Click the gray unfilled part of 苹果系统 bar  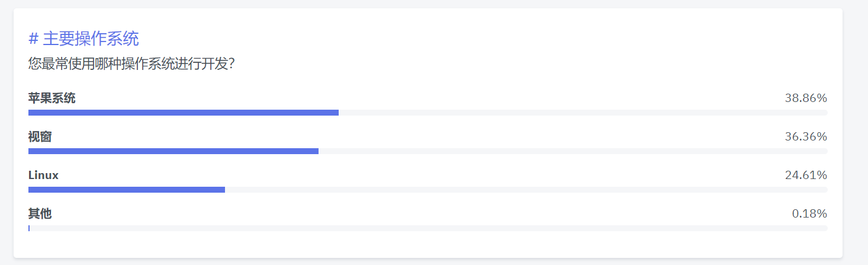[x=583, y=113]
